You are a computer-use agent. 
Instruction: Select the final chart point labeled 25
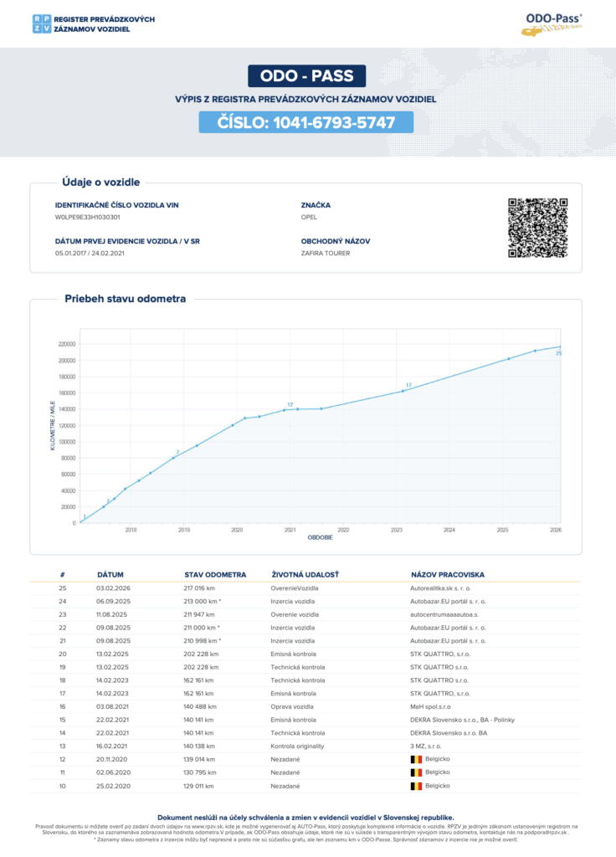tap(560, 346)
